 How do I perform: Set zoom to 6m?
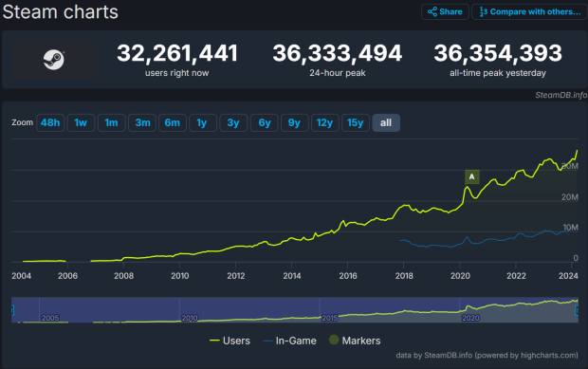coord(173,122)
